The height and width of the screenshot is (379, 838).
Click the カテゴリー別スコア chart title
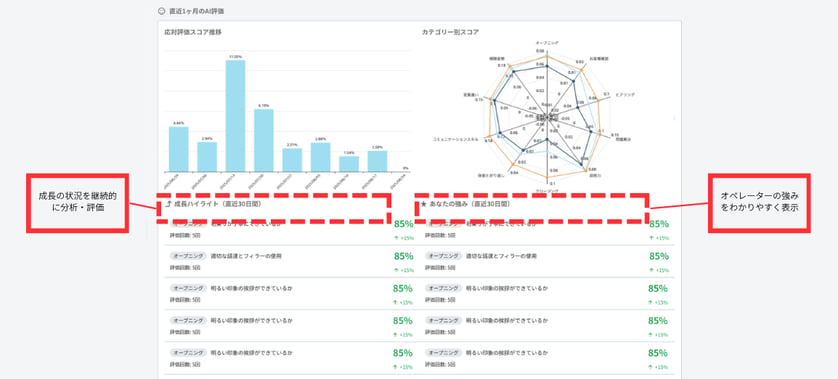pyautogui.click(x=450, y=32)
